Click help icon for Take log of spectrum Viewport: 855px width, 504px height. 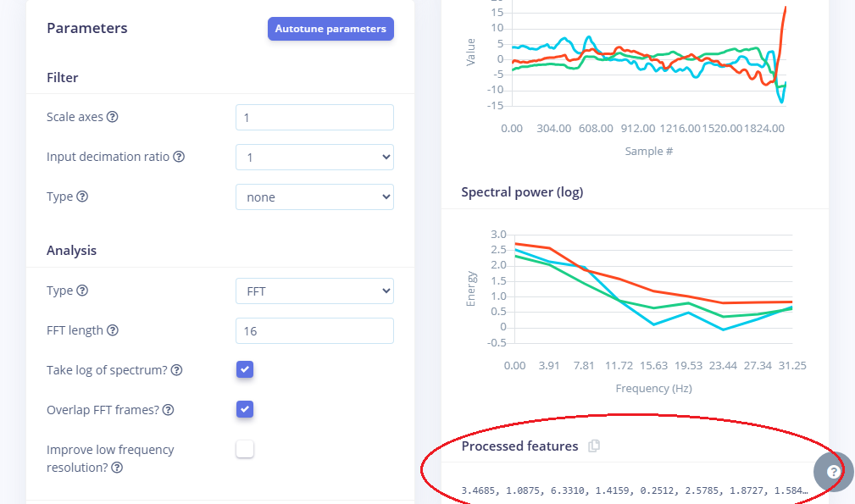pos(176,370)
